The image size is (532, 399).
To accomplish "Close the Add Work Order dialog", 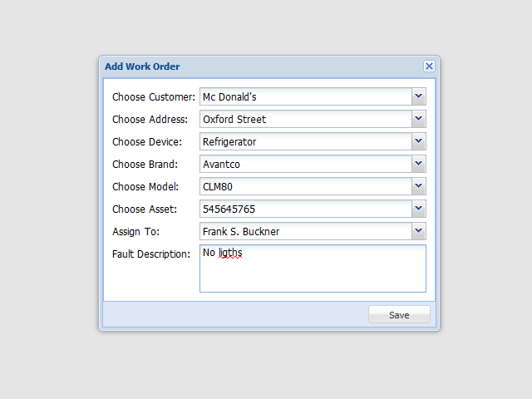I will (429, 66).
